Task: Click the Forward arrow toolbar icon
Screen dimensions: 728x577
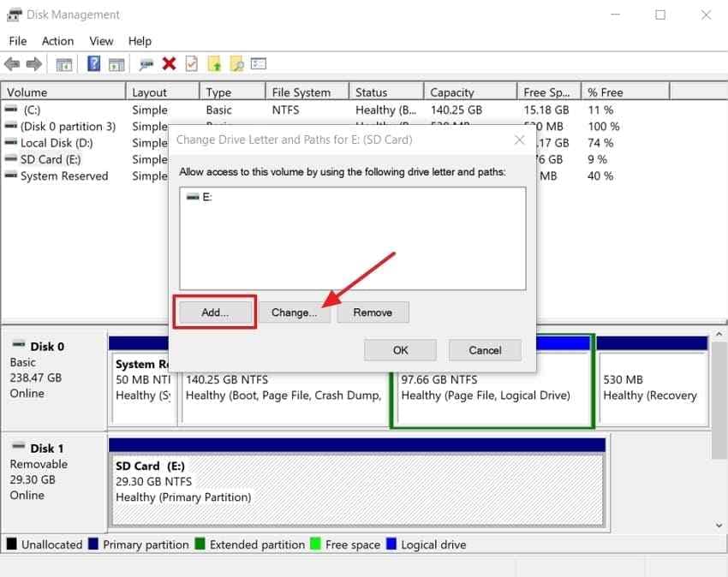Action: [34, 63]
